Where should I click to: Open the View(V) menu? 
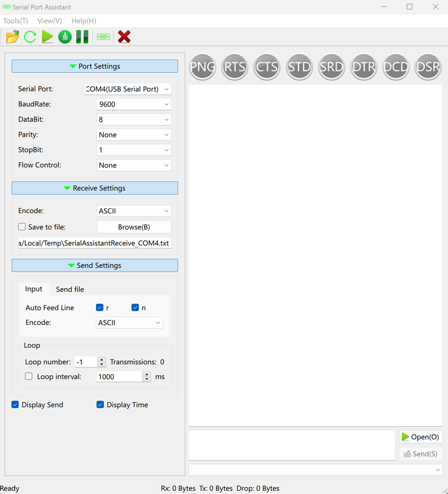point(49,21)
